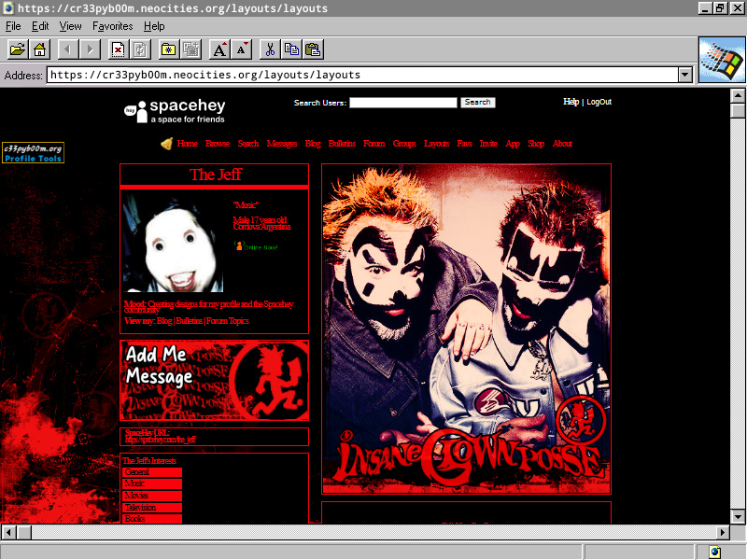Click the Back arrow toolbar button
This screenshot has width=747, height=560.
click(x=68, y=49)
